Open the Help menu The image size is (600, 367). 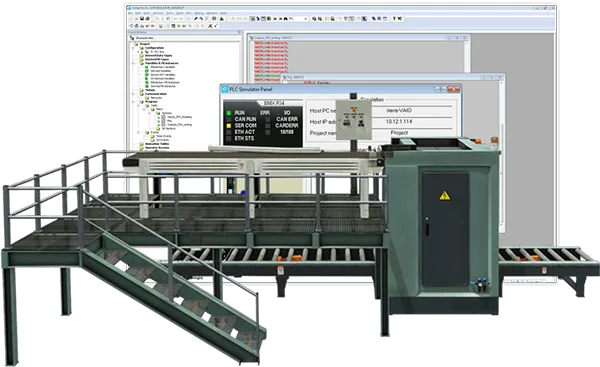223,13
